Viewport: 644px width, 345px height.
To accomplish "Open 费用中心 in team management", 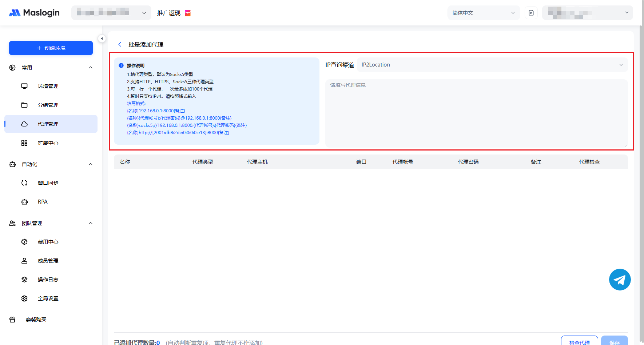I will (48, 242).
